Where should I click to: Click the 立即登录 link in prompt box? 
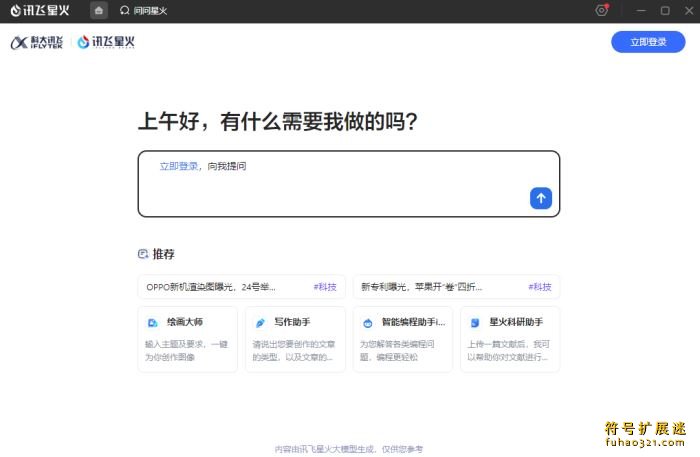click(179, 166)
